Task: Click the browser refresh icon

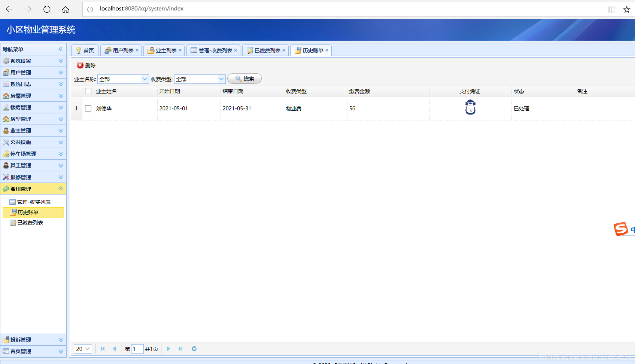Action: pos(47,9)
